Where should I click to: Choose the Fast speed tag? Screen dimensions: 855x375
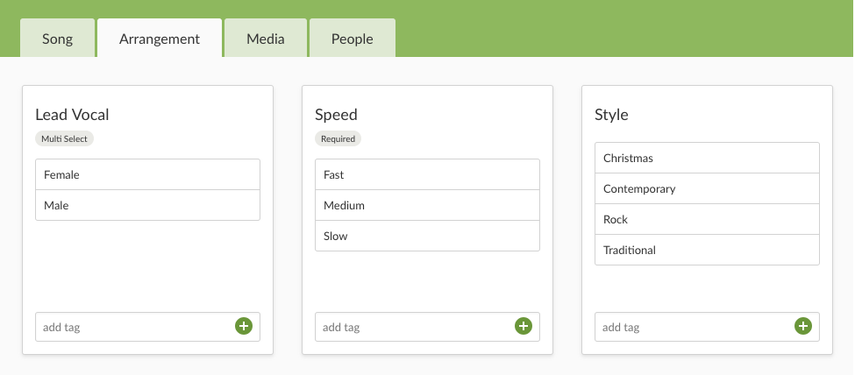(428, 174)
